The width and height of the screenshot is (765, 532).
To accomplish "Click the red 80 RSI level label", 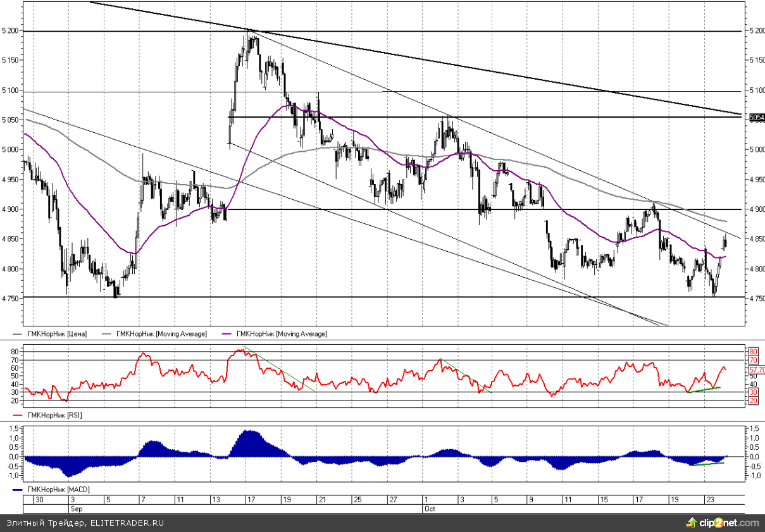I will (x=753, y=352).
